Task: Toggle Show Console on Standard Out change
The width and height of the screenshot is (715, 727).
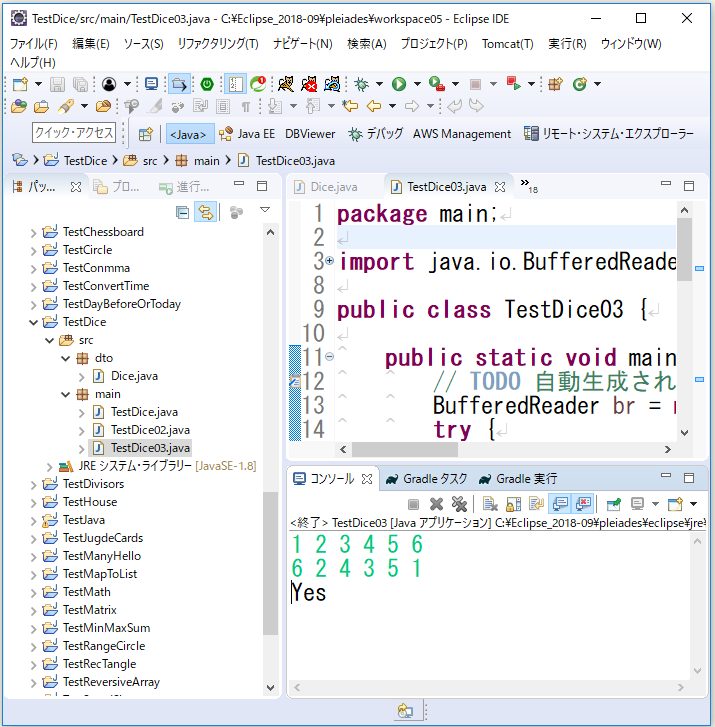Action: tap(560, 504)
